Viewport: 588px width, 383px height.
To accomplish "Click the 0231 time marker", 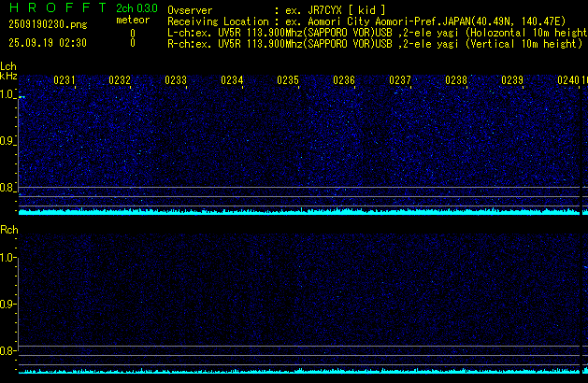I will (65, 80).
